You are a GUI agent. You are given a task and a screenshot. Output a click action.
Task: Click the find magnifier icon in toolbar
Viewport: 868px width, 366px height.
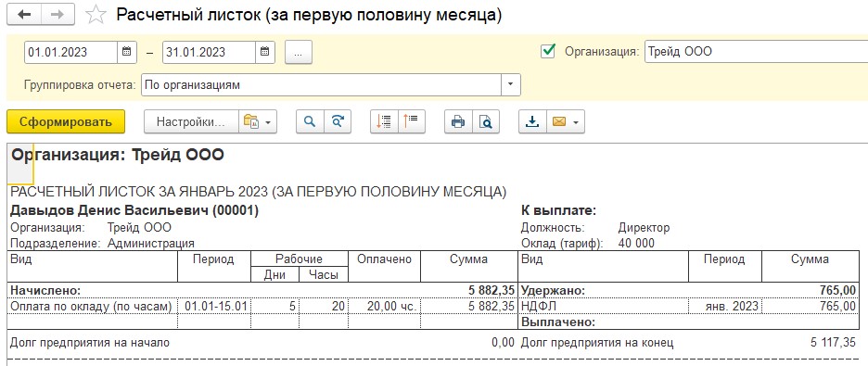(310, 121)
